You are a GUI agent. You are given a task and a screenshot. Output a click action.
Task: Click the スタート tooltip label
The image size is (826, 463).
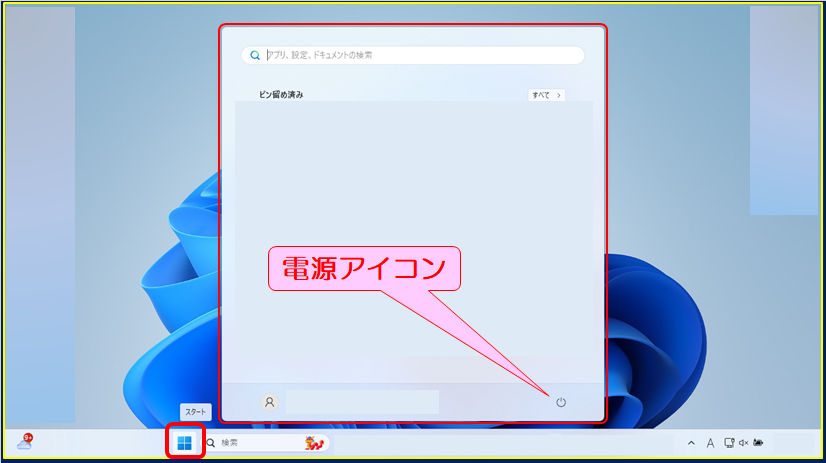pyautogui.click(x=195, y=412)
